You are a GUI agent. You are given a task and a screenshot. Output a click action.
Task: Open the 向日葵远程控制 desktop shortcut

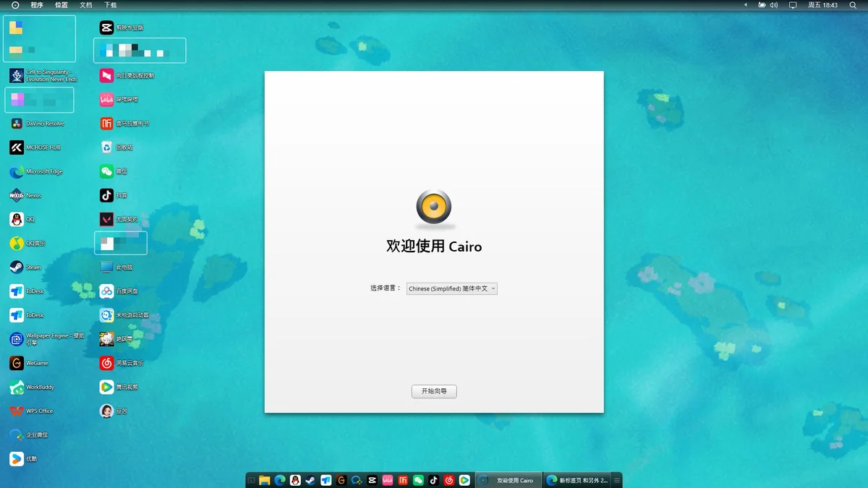127,75
